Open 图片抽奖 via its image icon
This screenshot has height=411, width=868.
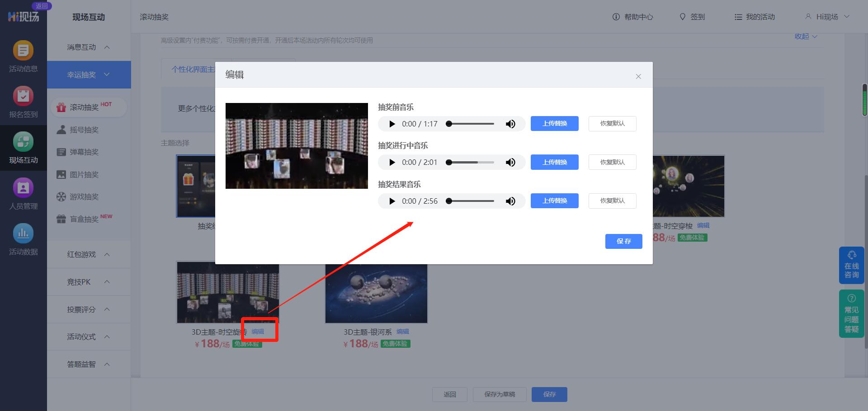pos(61,174)
